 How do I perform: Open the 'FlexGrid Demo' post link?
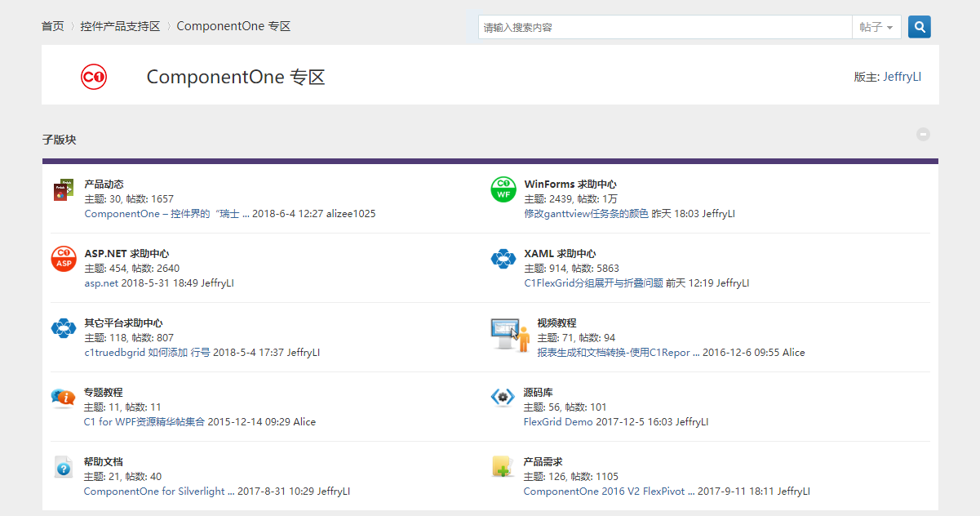click(558, 422)
